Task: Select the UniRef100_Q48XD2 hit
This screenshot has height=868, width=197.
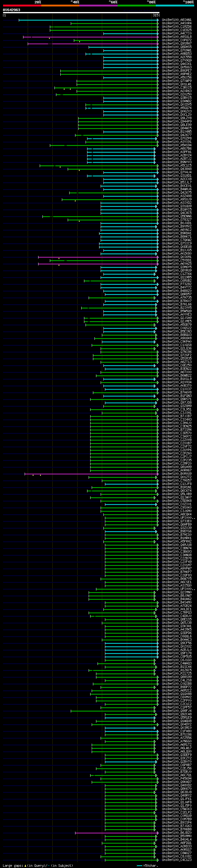Action: [x=177, y=785]
